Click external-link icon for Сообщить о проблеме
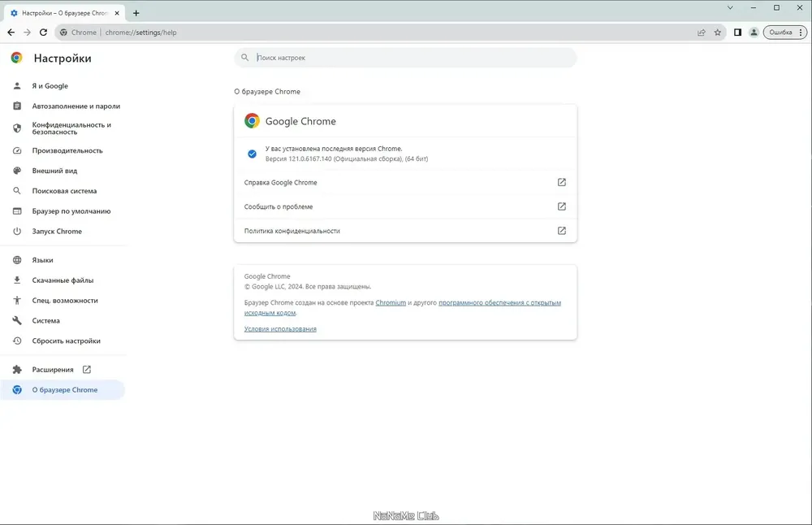812x525 pixels. click(561, 206)
